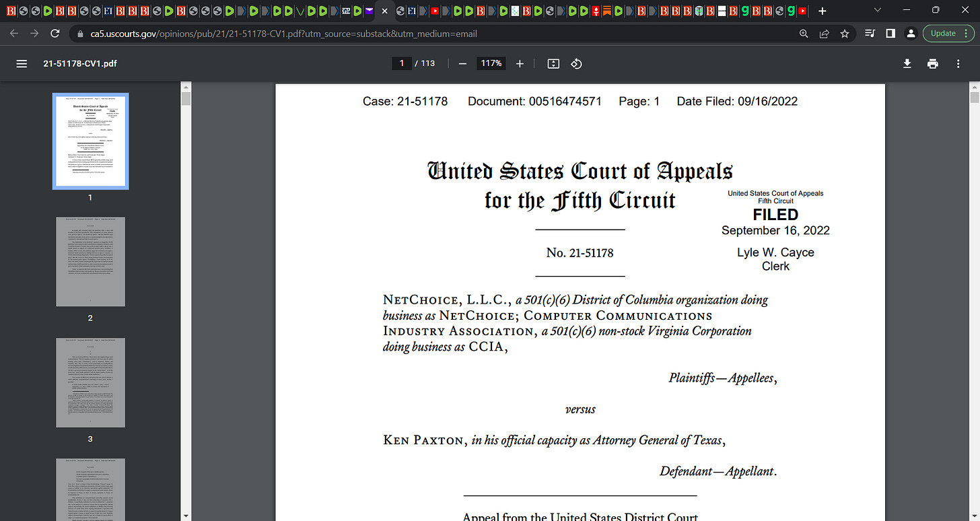
Task: Click 'Date Filed: 09/16/2022' header text
Action: tap(737, 102)
